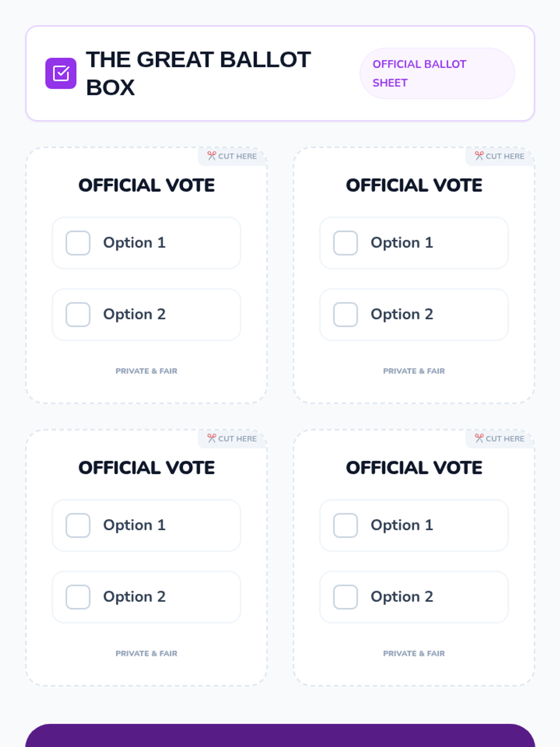Click the purple ballot checkmark logo icon
The height and width of the screenshot is (747, 560).
pos(61,73)
